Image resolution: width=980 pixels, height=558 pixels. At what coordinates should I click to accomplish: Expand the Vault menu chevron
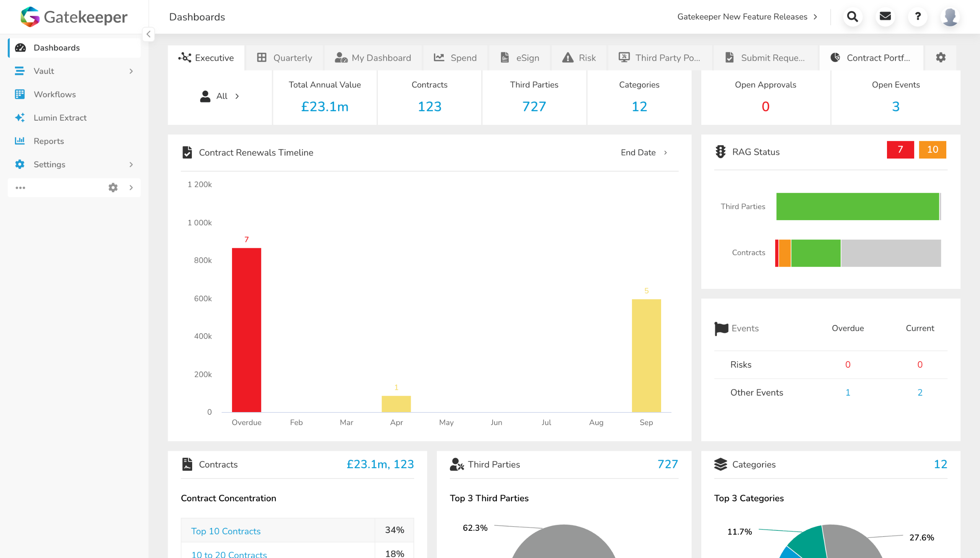(x=131, y=71)
